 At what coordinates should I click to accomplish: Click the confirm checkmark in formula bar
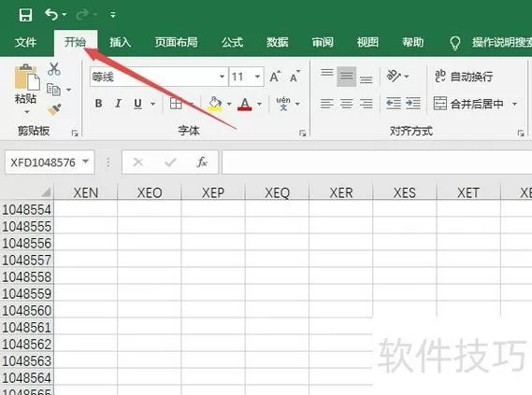pyautogui.click(x=170, y=162)
